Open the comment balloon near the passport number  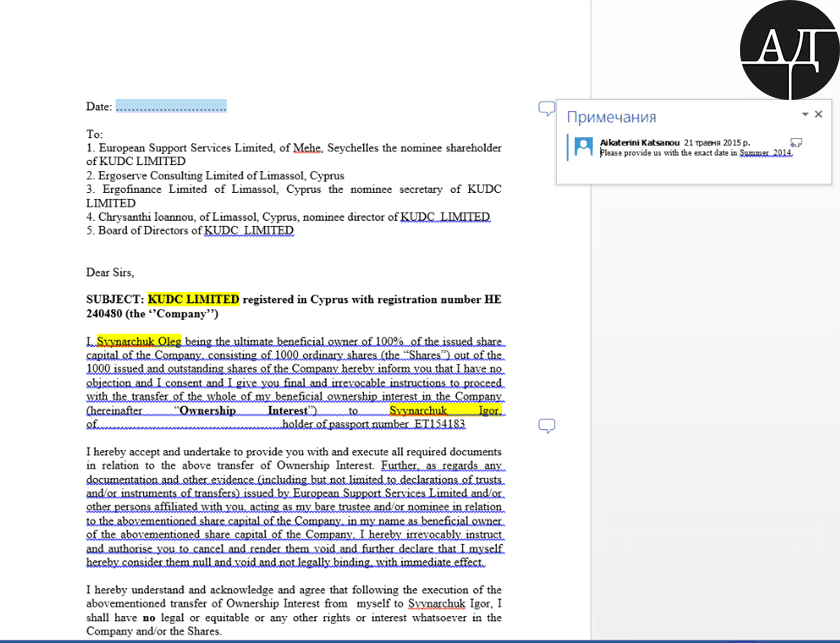click(x=546, y=427)
